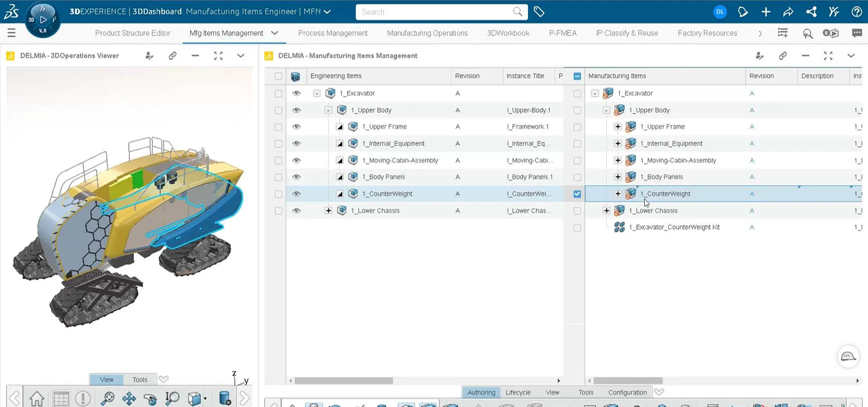Open Manufacturing Items Management widget chevron menu
This screenshot has width=868, height=407.
[851, 56]
